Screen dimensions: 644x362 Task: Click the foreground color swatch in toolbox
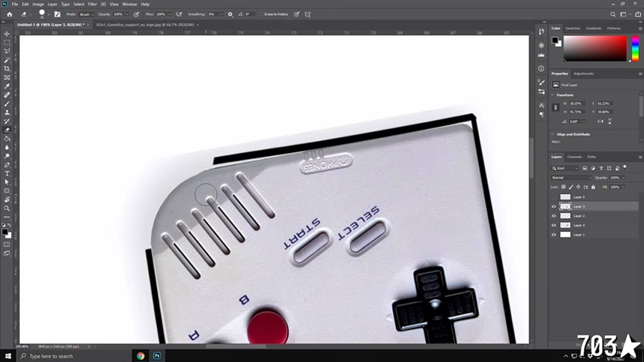click(x=5, y=232)
